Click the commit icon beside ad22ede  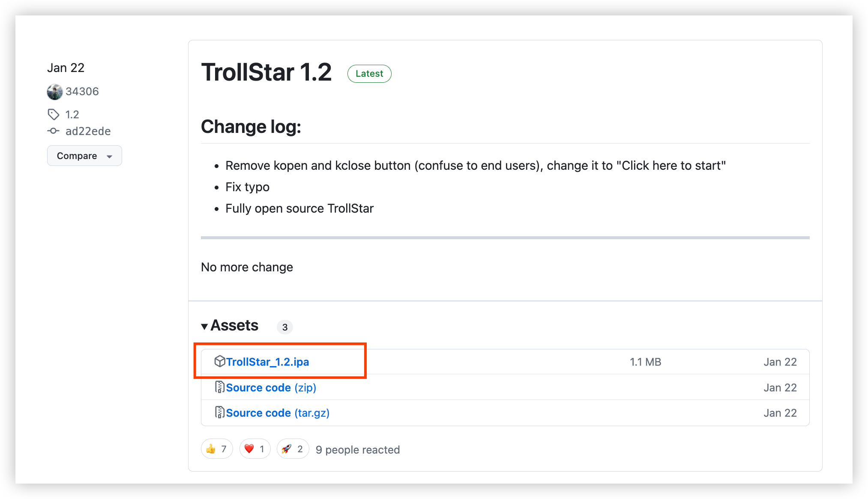53,131
